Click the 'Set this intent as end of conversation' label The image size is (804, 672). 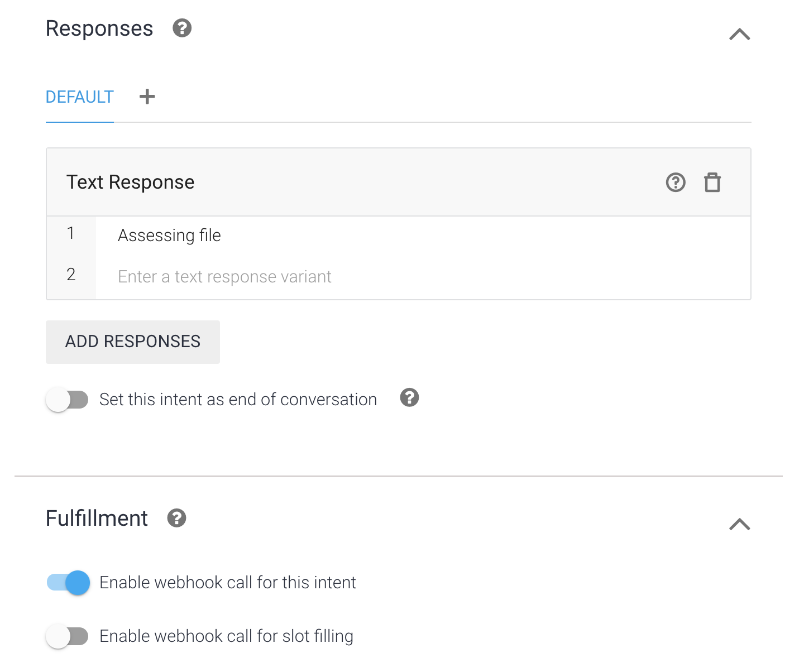[x=238, y=400]
